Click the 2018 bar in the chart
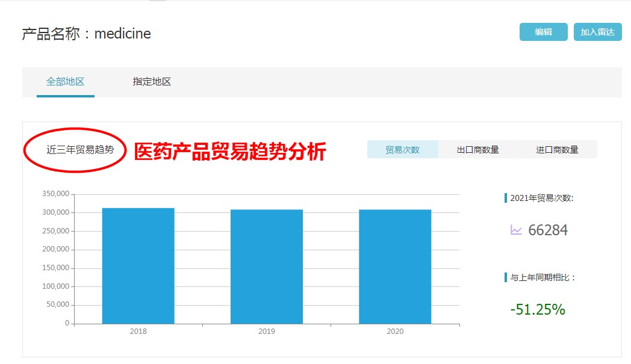631x364 pixels. 138,266
